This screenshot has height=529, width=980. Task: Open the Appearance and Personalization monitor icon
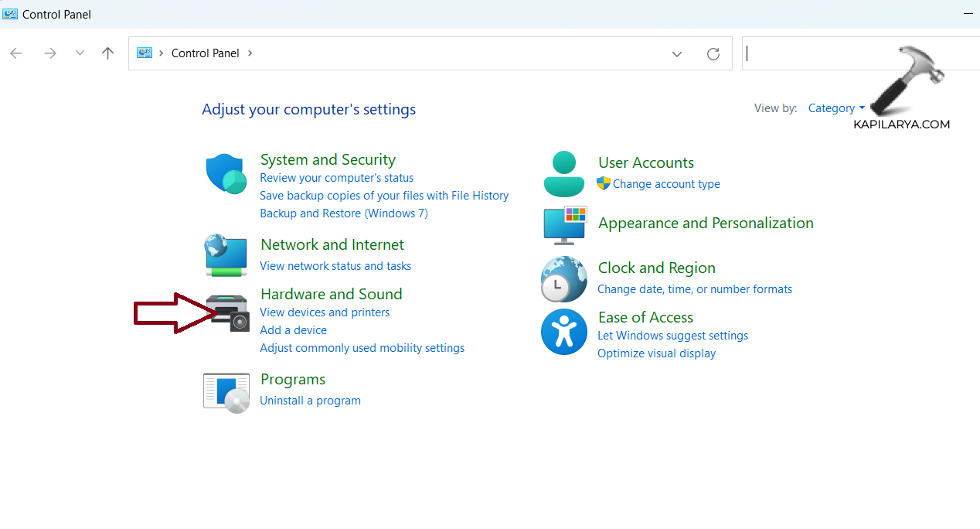(565, 225)
